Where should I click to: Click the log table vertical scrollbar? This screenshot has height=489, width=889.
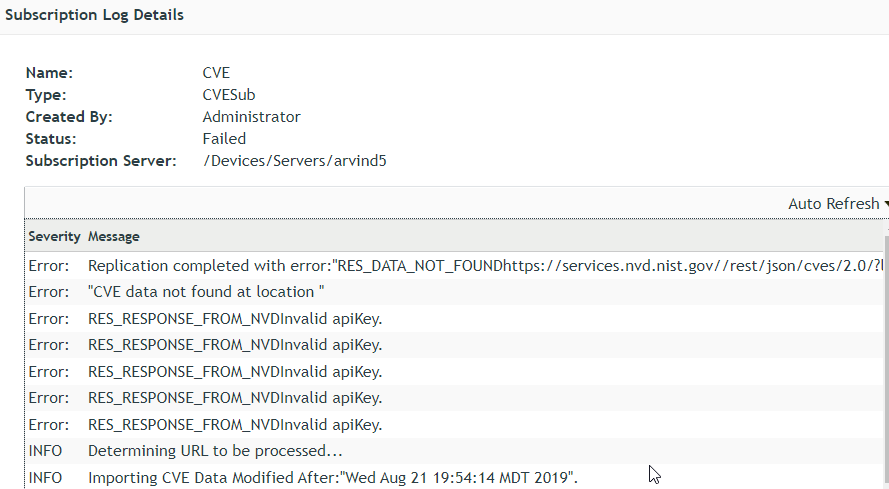point(886,360)
